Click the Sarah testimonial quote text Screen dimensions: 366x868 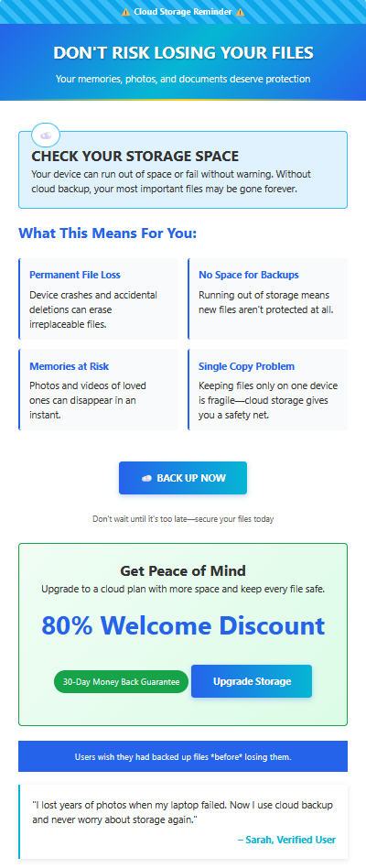tap(182, 812)
